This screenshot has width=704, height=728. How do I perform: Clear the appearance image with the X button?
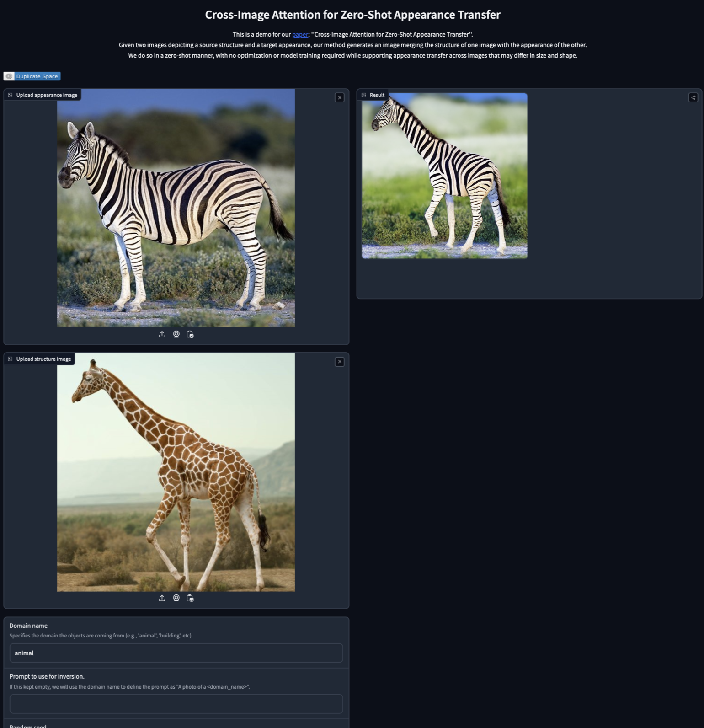(x=340, y=97)
